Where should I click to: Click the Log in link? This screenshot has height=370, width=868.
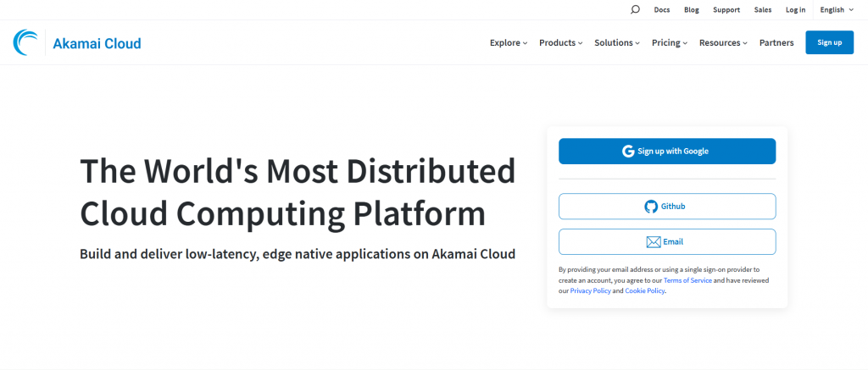click(796, 10)
